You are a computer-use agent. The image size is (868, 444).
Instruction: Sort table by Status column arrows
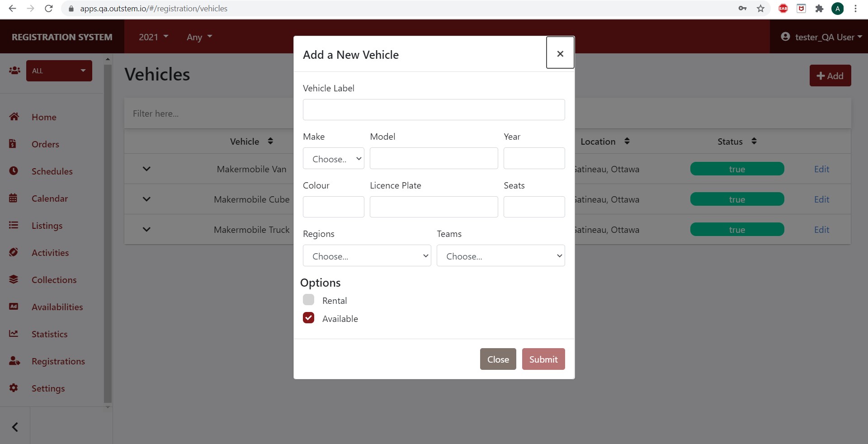(x=754, y=141)
